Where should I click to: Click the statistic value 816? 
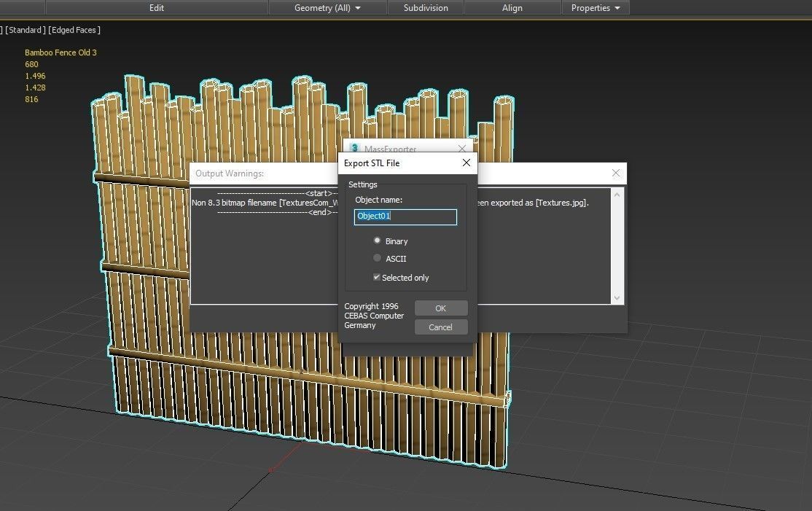pyautogui.click(x=31, y=99)
